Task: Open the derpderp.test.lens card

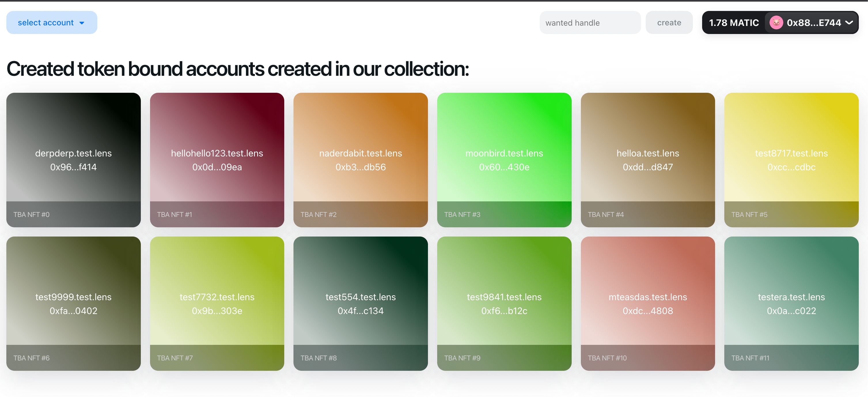Action: [x=73, y=160]
